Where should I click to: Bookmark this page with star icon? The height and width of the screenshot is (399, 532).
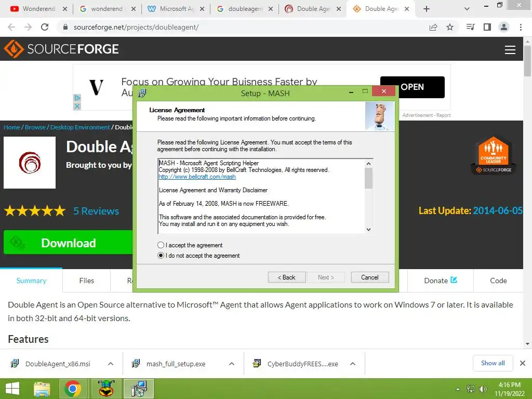[450, 27]
